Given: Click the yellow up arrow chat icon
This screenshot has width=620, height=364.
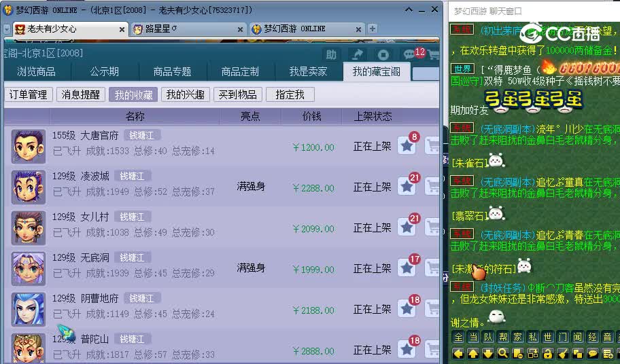Looking at the screenshot, I should (473, 353).
